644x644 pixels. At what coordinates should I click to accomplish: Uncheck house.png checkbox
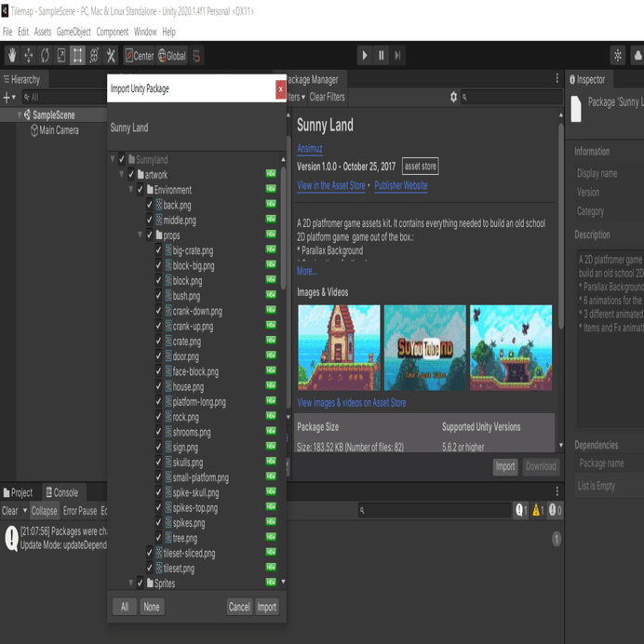158,386
